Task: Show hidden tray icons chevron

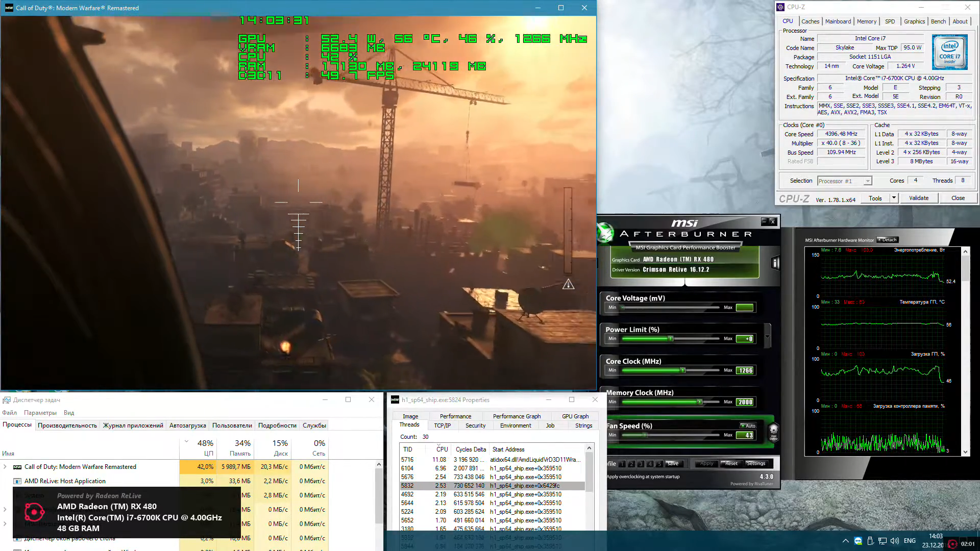Action: (846, 541)
